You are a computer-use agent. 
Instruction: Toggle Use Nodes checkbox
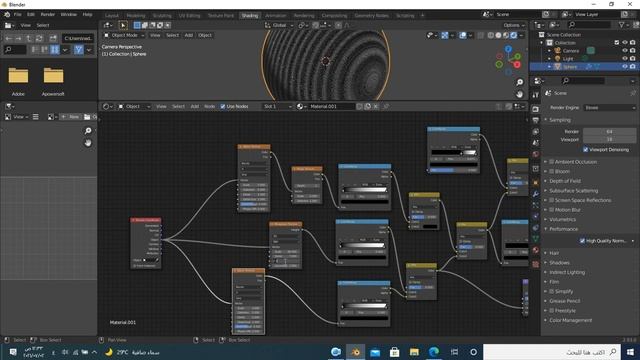click(x=223, y=107)
